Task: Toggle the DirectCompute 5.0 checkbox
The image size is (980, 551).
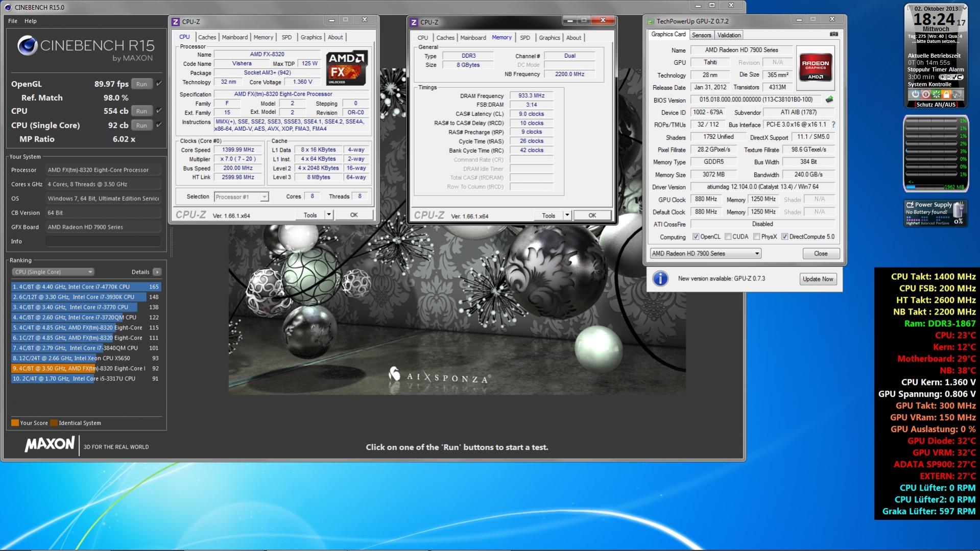Action: point(784,237)
